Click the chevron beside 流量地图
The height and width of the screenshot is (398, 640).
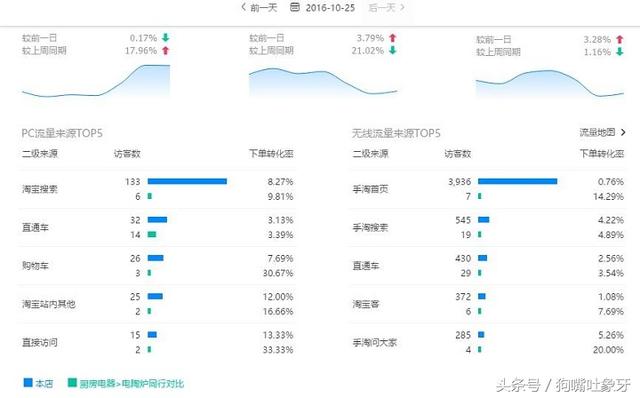click(x=623, y=132)
